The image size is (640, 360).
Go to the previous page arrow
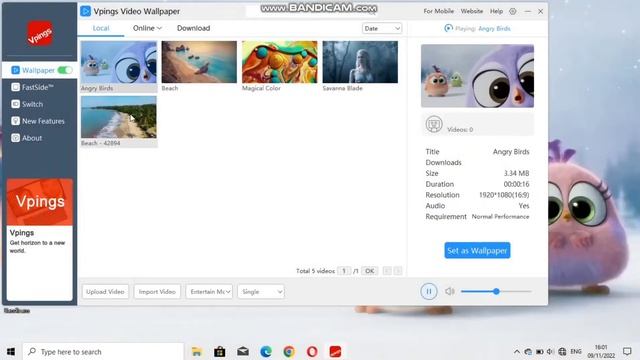[387, 271]
